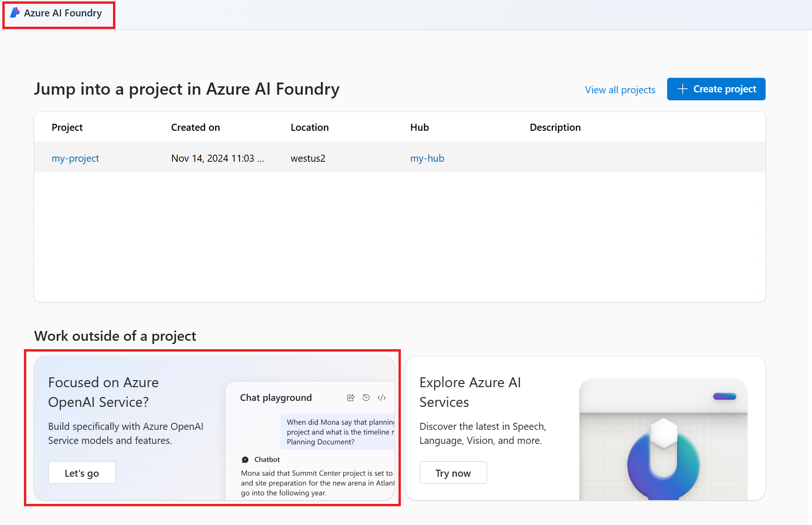Click the Discover the latest in Speech description

[483, 434]
